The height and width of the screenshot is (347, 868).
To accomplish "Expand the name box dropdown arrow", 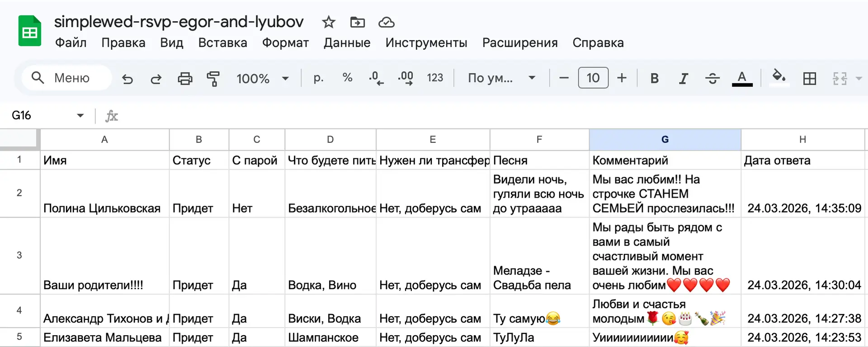I will (x=80, y=115).
